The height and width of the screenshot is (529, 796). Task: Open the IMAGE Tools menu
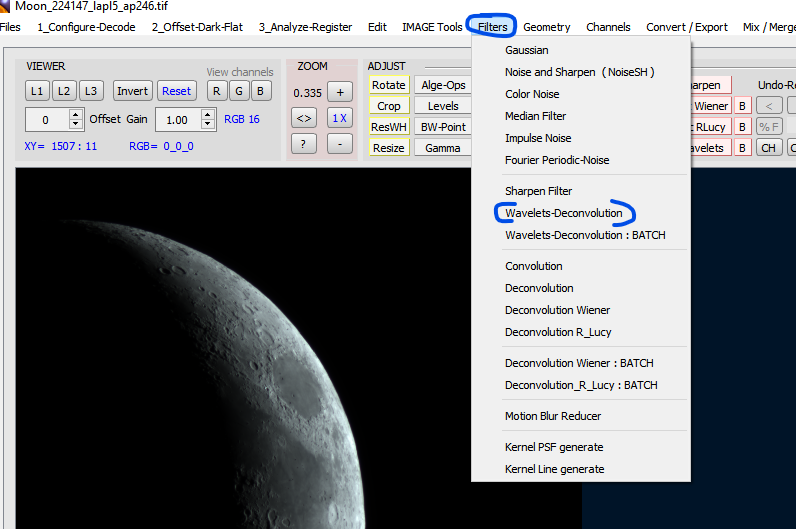tap(432, 27)
